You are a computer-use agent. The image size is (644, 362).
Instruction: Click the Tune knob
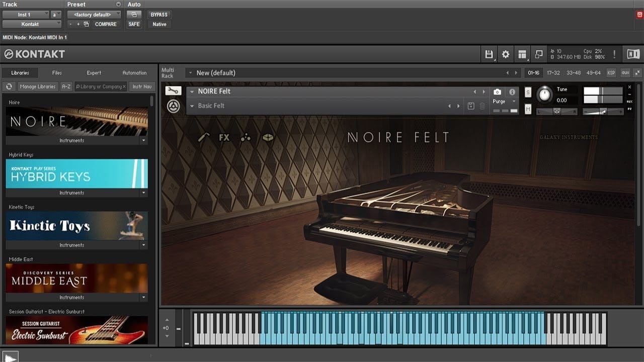544,95
